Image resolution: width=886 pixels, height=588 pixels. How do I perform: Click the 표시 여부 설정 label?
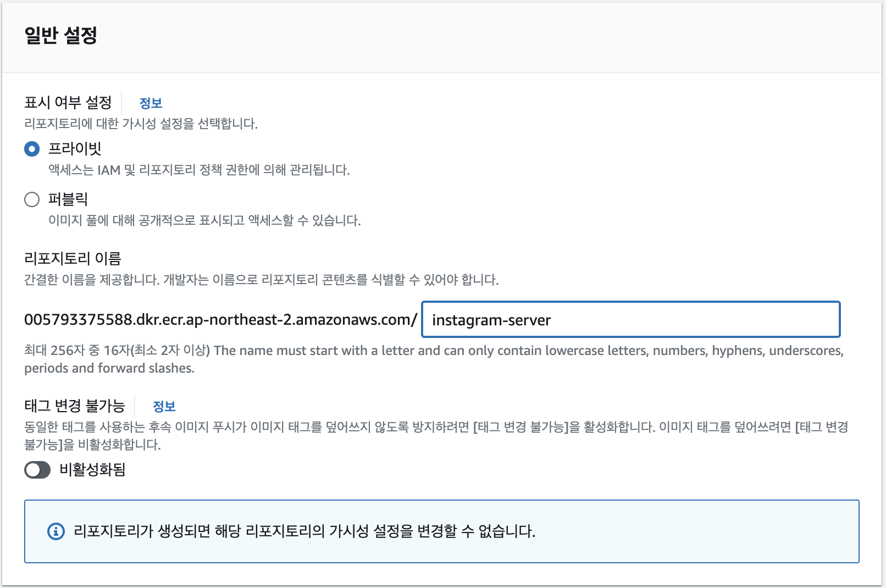click(68, 102)
